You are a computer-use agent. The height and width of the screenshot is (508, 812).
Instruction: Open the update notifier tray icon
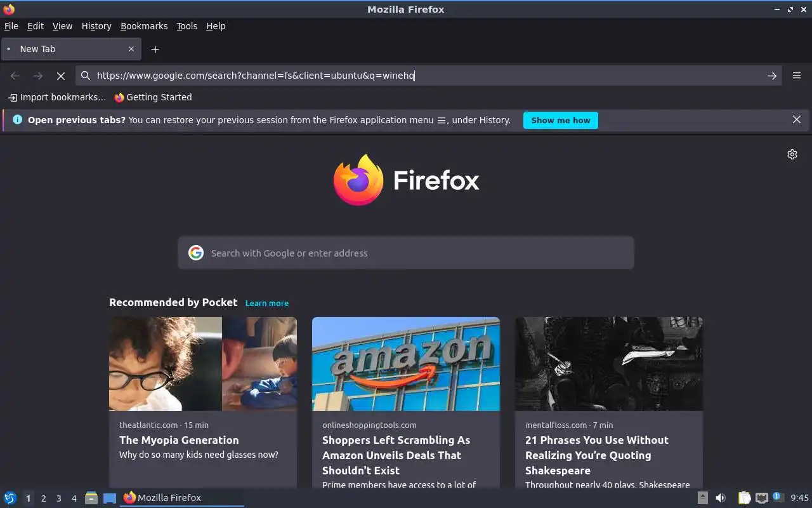click(778, 497)
